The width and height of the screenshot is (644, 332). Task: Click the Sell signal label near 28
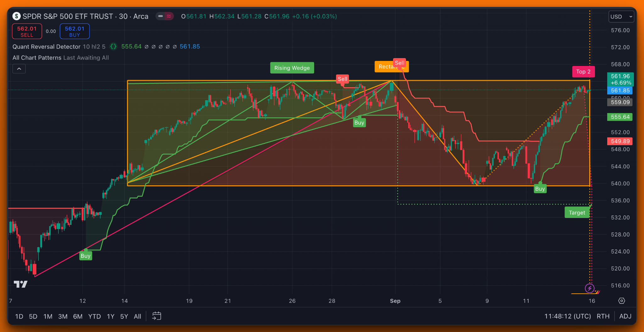(342, 79)
